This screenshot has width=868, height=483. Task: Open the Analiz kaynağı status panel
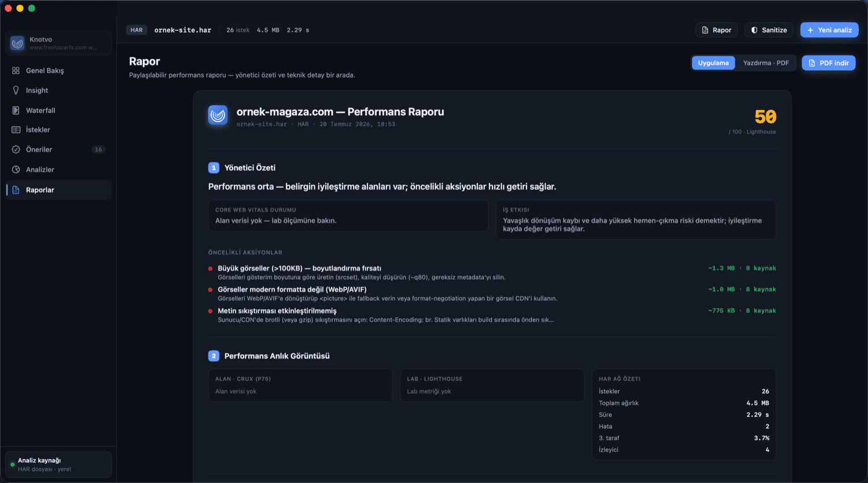(x=58, y=464)
